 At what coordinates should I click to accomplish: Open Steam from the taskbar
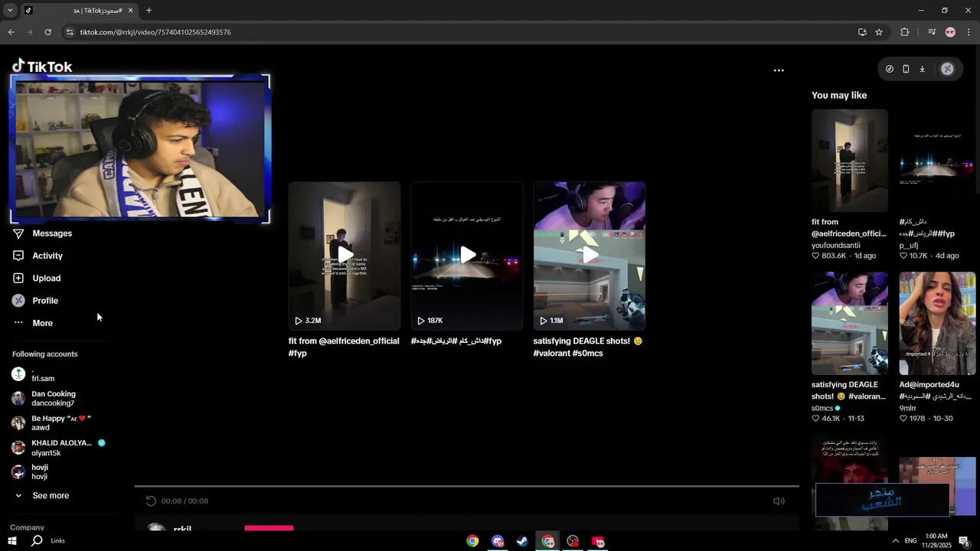pos(522,541)
